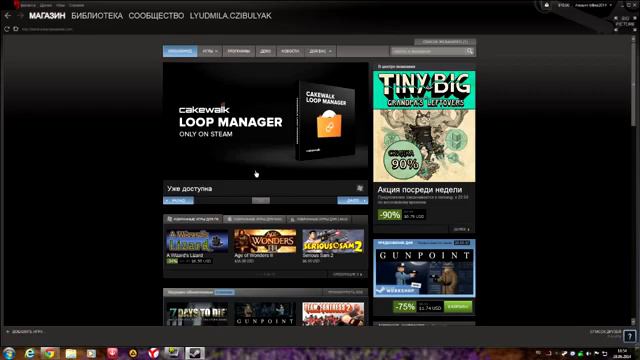
Task: Open the ДЕМО store tab
Action: click(265, 51)
